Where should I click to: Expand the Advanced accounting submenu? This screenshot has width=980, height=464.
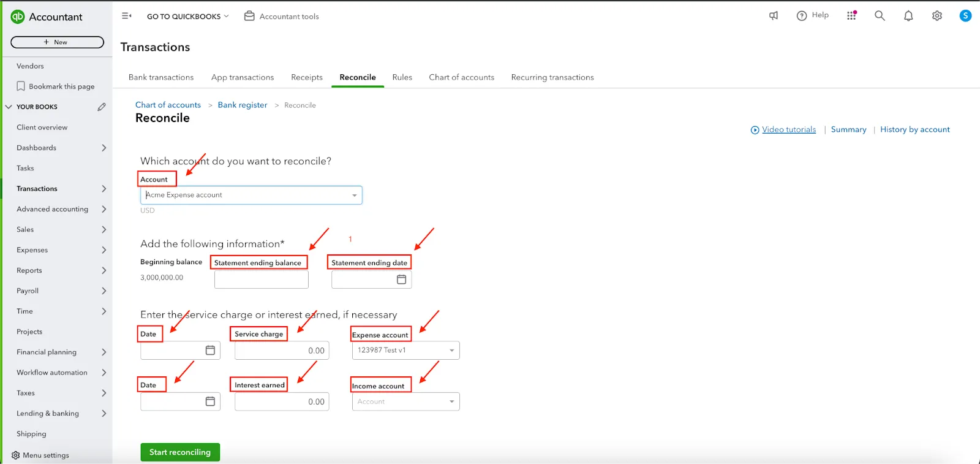point(104,209)
